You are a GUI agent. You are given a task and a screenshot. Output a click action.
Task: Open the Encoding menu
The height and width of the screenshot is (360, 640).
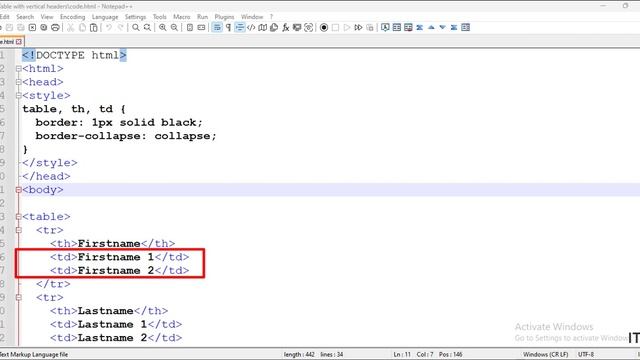tap(72, 17)
